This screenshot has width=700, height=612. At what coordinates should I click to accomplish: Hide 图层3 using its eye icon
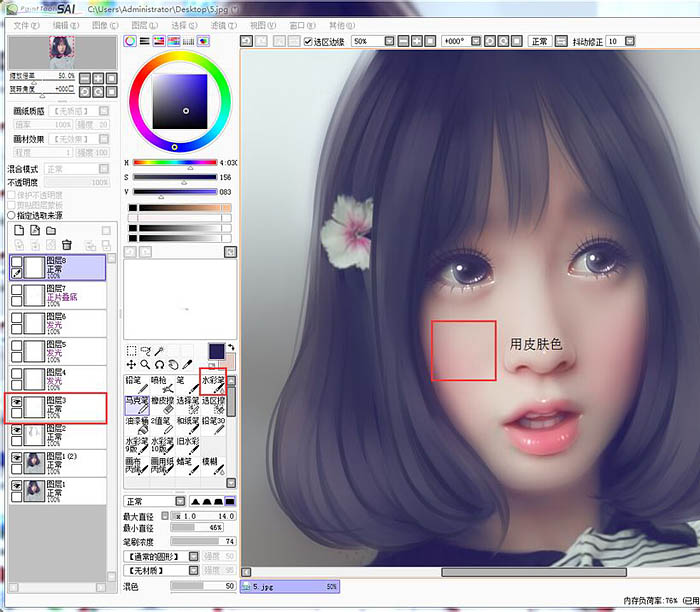click(x=16, y=401)
